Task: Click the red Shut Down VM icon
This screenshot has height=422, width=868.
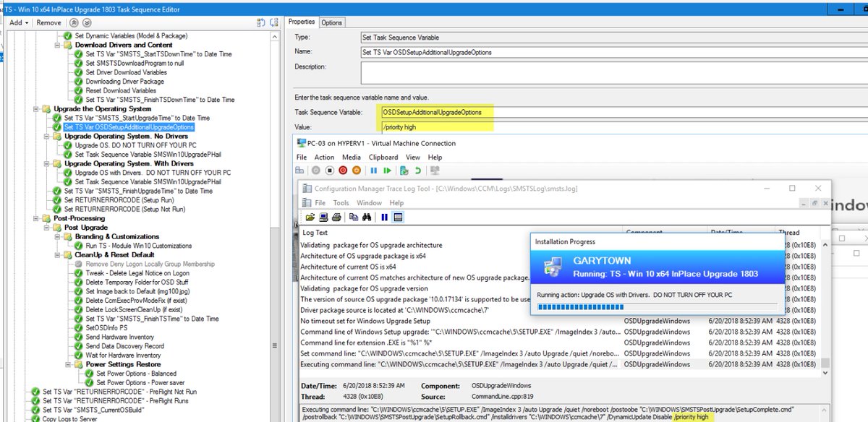Action: (x=343, y=171)
